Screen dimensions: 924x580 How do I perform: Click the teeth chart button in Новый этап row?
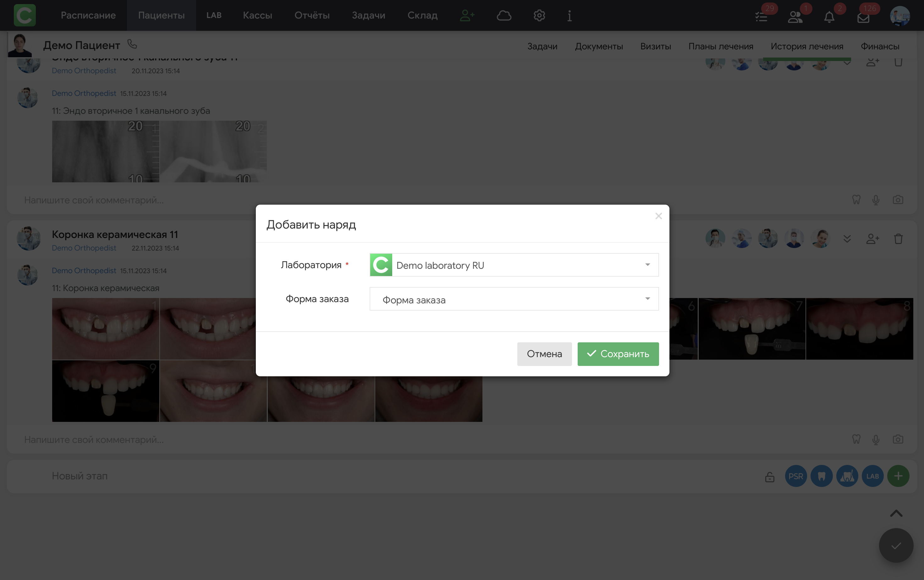pos(847,476)
